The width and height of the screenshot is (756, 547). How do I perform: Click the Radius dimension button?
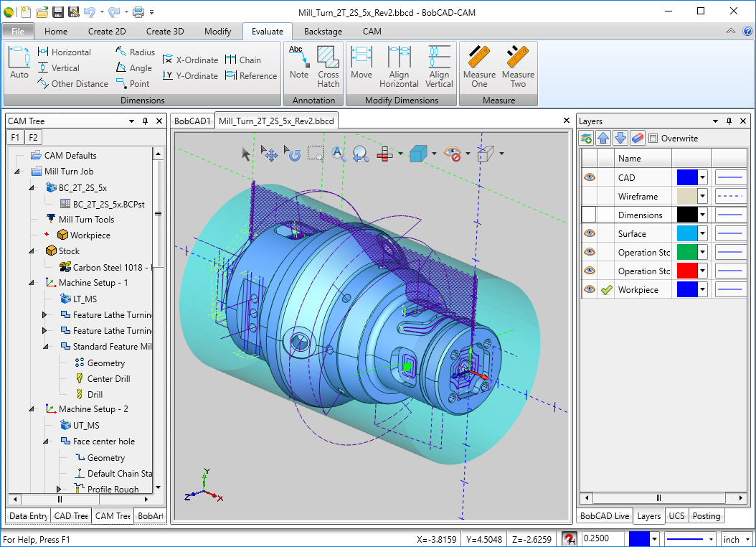pos(135,52)
